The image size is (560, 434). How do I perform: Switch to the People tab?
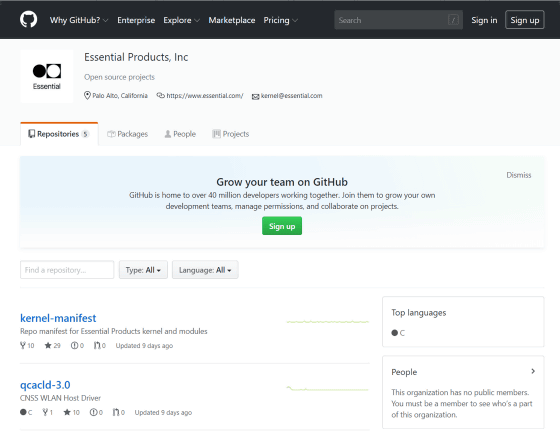point(180,134)
